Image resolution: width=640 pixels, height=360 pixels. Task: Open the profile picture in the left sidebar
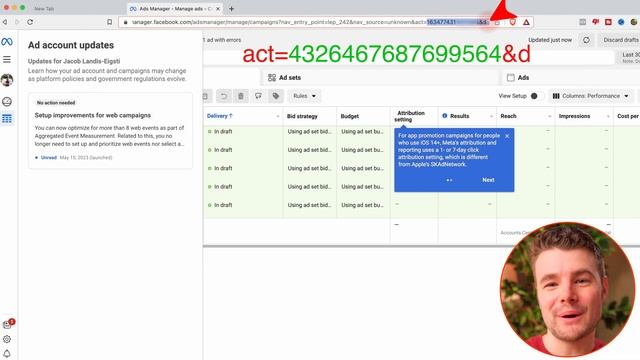click(7, 80)
